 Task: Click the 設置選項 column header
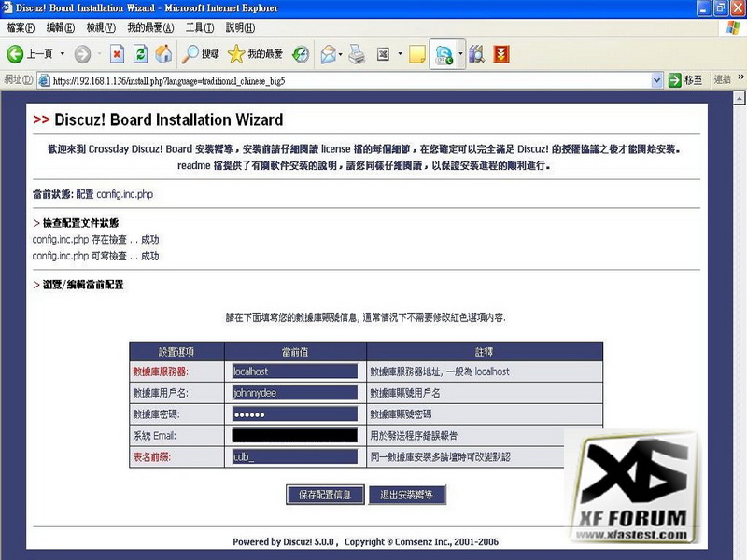176,352
